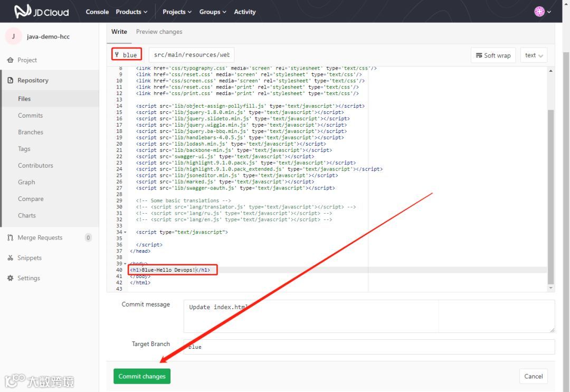Screen dimensions: 570x392
Task: Collapse the code fold at line 39
Action: pos(126,264)
